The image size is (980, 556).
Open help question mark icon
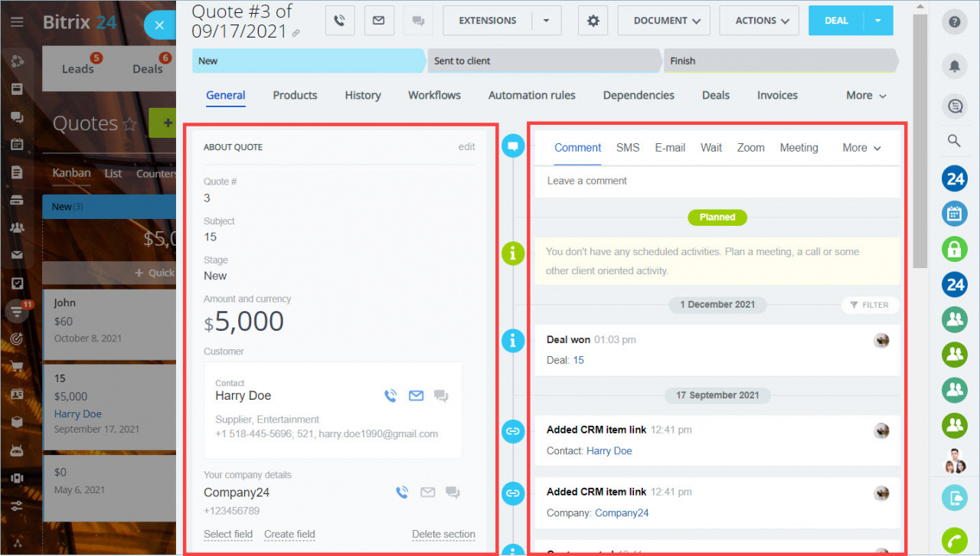[954, 21]
